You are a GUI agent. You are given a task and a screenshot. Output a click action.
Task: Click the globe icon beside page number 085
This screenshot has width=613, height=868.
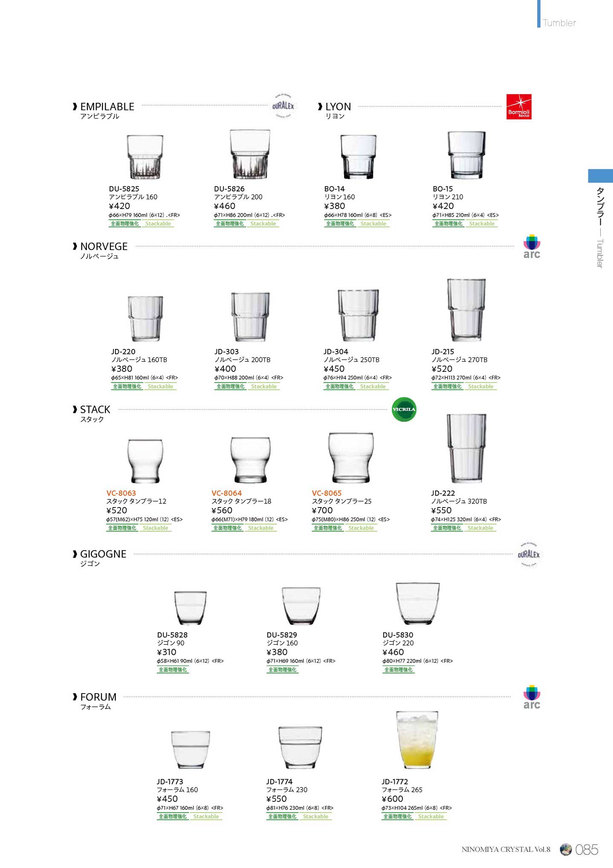pos(565,849)
